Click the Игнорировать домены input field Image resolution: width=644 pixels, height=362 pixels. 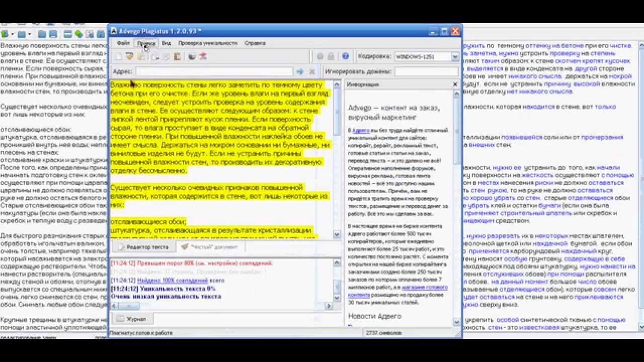(x=428, y=72)
